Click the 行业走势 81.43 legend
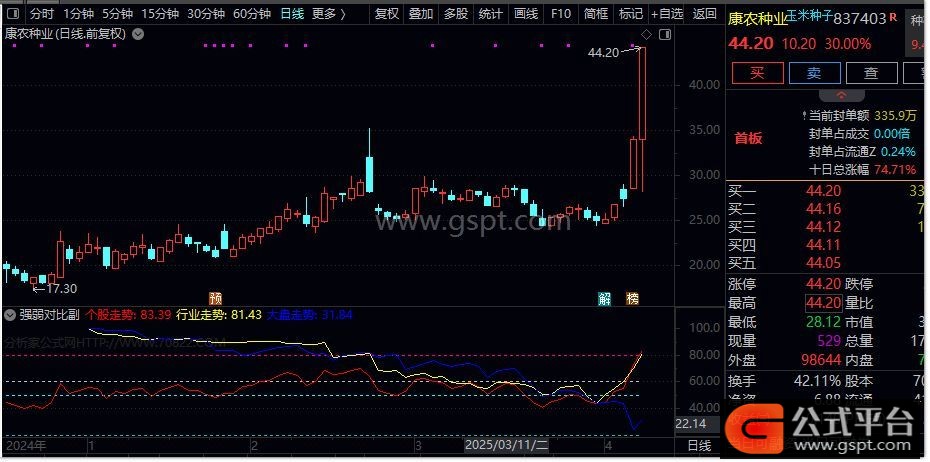 (219, 314)
